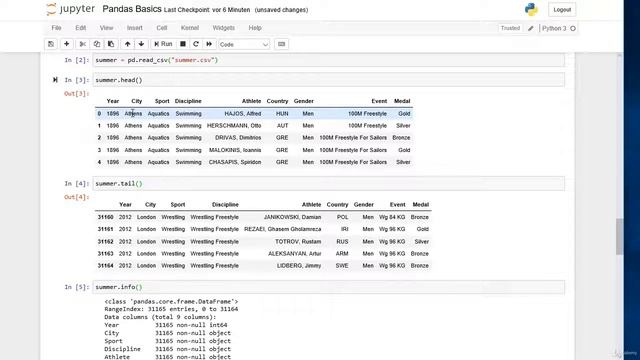Restart the kernel with circular arrow icon
The width and height of the screenshot is (640, 360).
[196, 44]
